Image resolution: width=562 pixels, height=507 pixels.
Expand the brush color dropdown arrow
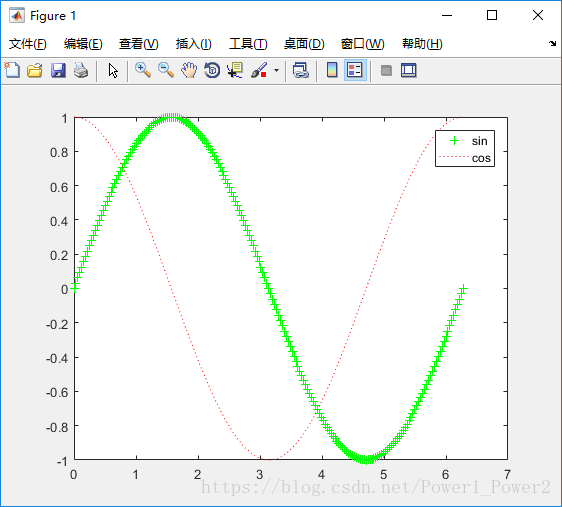click(x=276, y=70)
